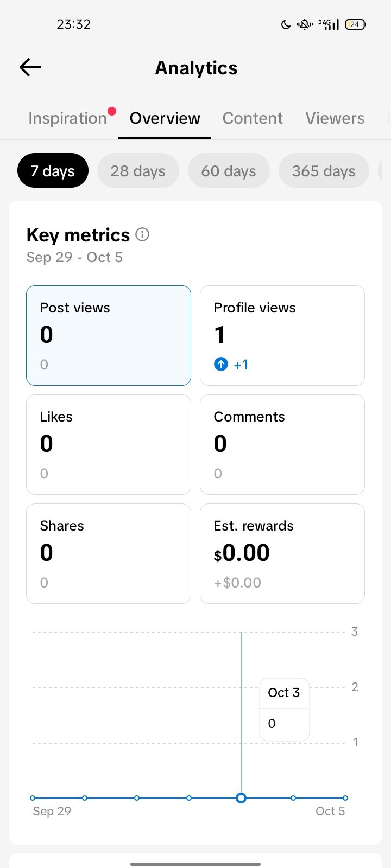
Task: Show the Likes metric chart
Action: pyautogui.click(x=109, y=444)
